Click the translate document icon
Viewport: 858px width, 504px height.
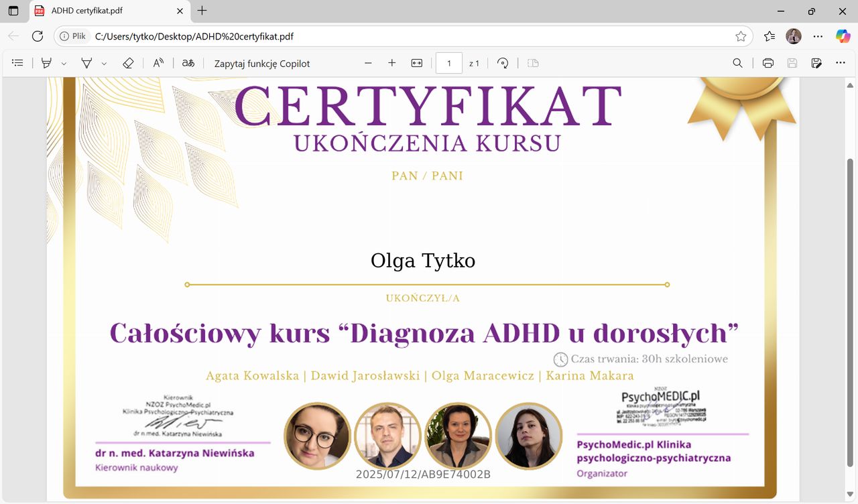click(188, 63)
